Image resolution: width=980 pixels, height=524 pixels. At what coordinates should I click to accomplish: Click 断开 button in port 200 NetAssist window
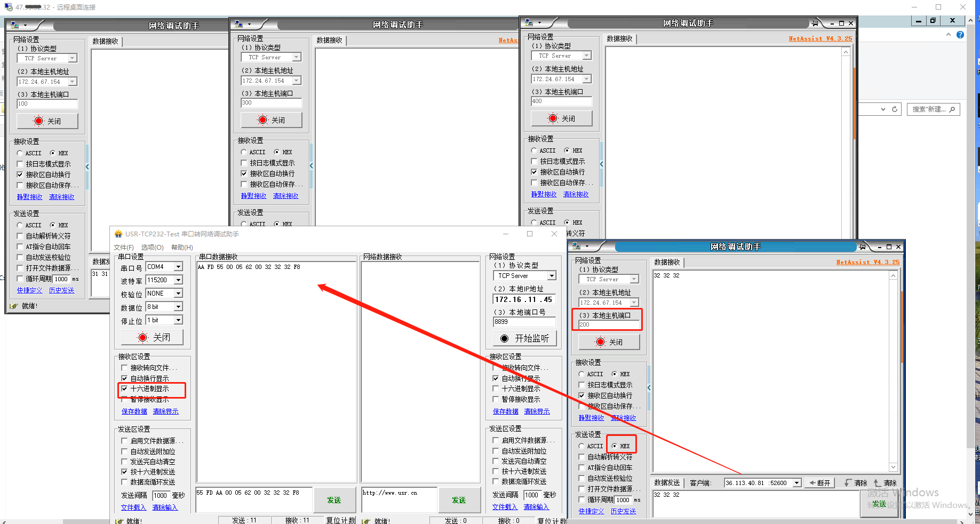pyautogui.click(x=820, y=483)
